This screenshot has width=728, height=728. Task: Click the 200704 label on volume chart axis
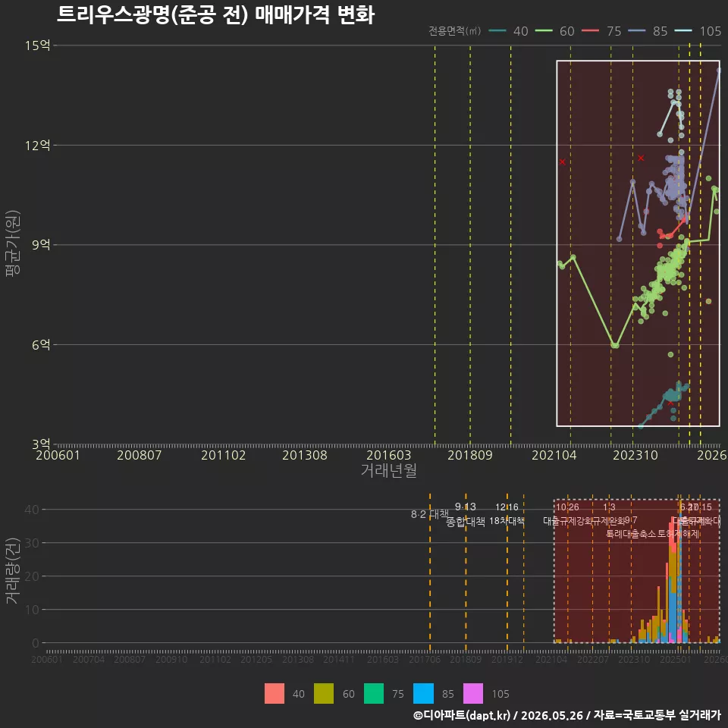89,659
